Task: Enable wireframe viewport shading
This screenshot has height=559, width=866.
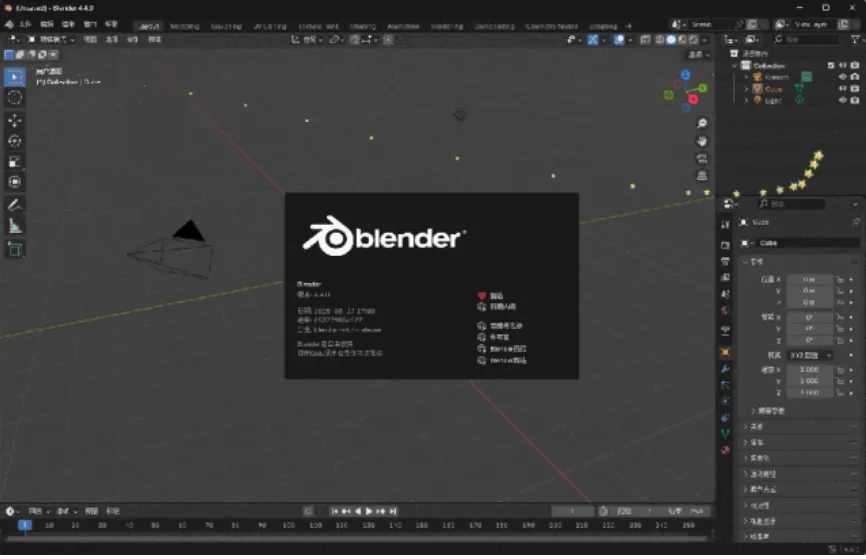Action: coord(659,40)
